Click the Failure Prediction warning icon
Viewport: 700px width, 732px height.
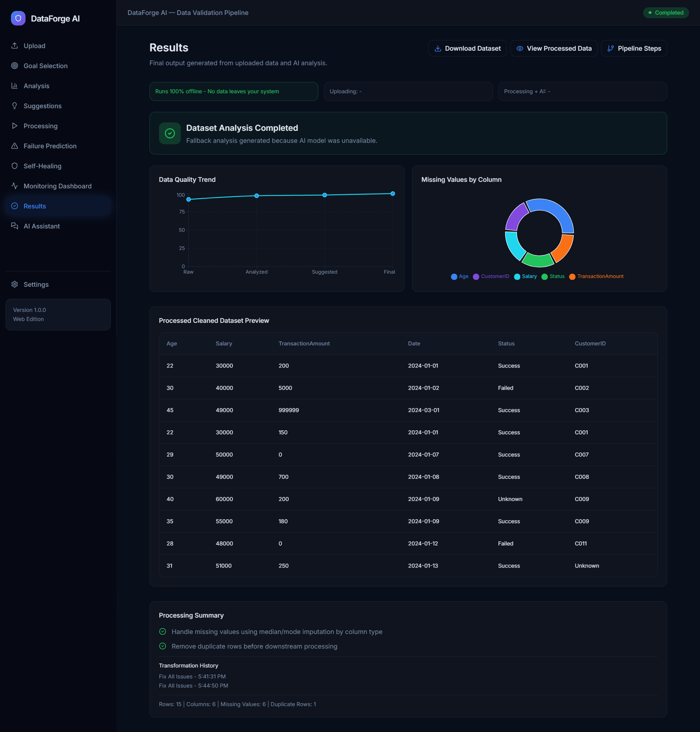[x=15, y=146]
